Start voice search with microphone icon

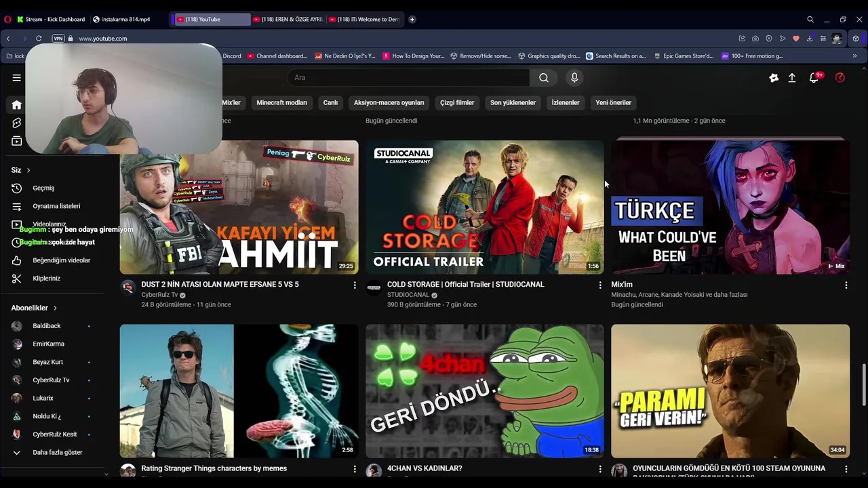point(574,77)
